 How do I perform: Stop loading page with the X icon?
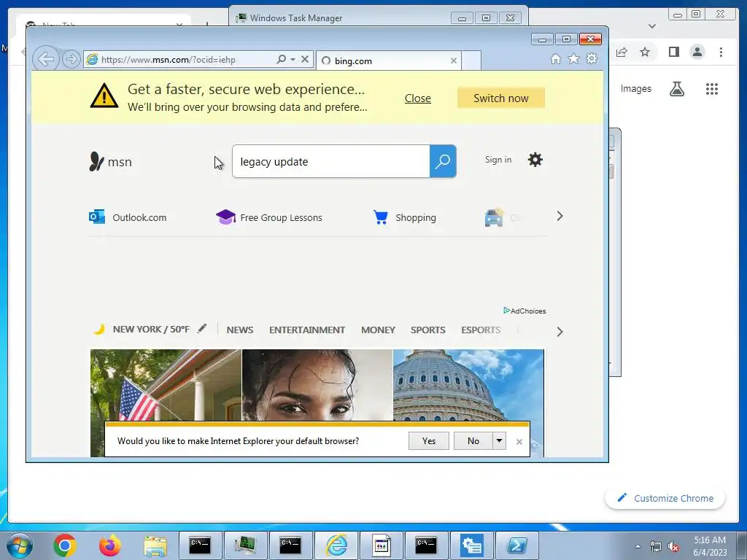coord(305,59)
